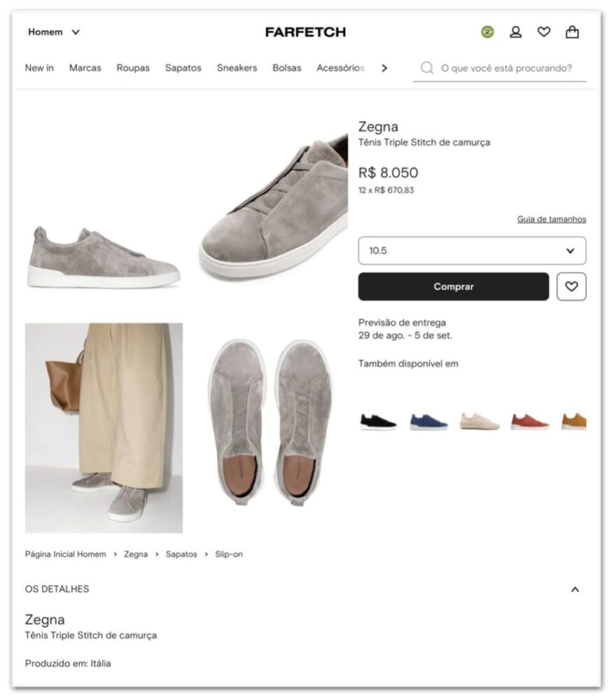Open the shopping bag icon
This screenshot has height=700, width=614.
pyautogui.click(x=572, y=32)
